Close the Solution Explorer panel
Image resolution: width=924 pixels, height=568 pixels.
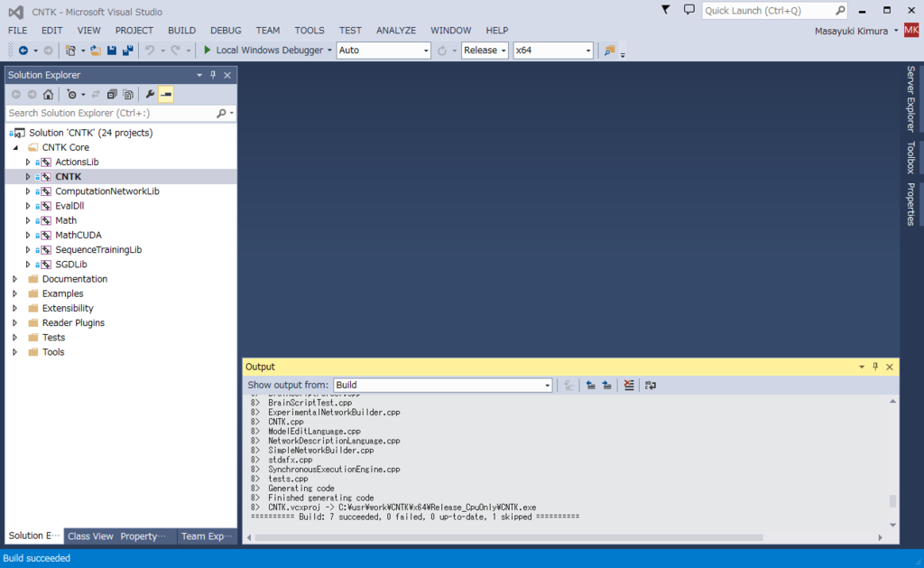click(227, 75)
